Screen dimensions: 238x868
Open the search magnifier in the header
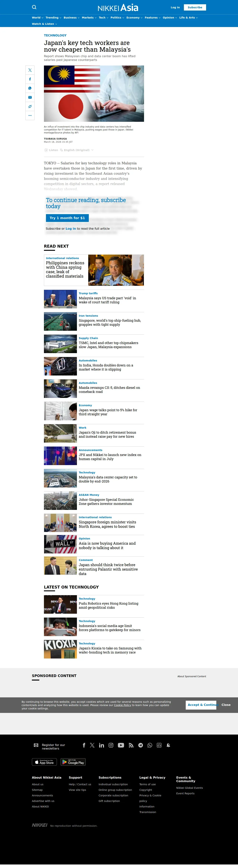[34, 7]
